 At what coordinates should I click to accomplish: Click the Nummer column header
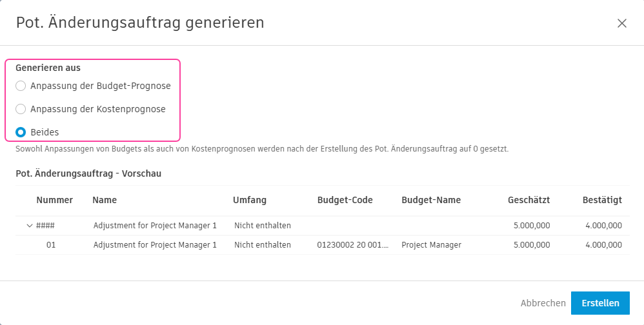point(54,200)
